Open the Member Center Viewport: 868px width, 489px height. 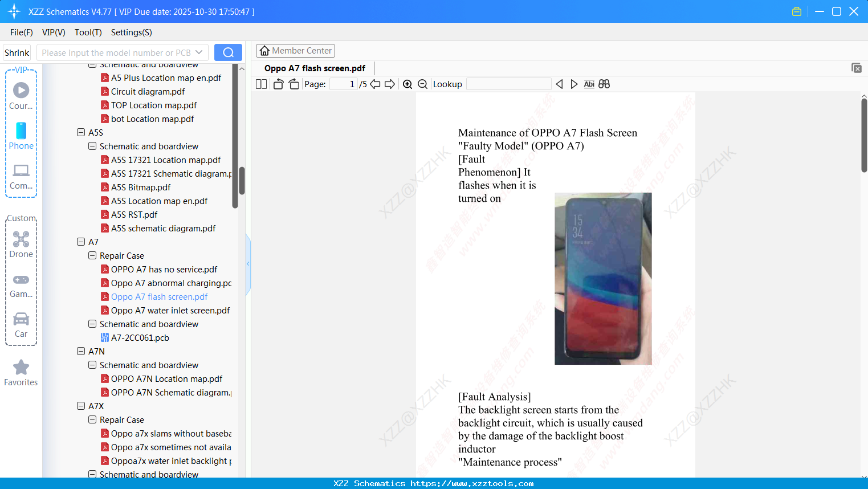point(295,51)
